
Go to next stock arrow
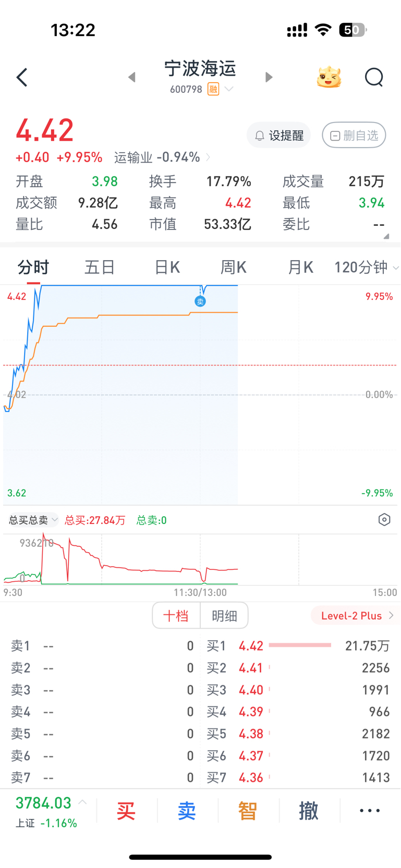point(269,77)
